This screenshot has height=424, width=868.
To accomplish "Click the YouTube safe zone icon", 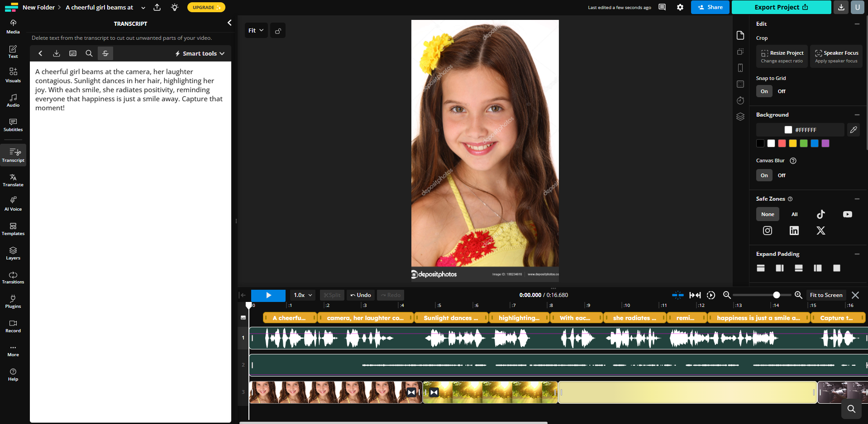I will pyautogui.click(x=847, y=214).
